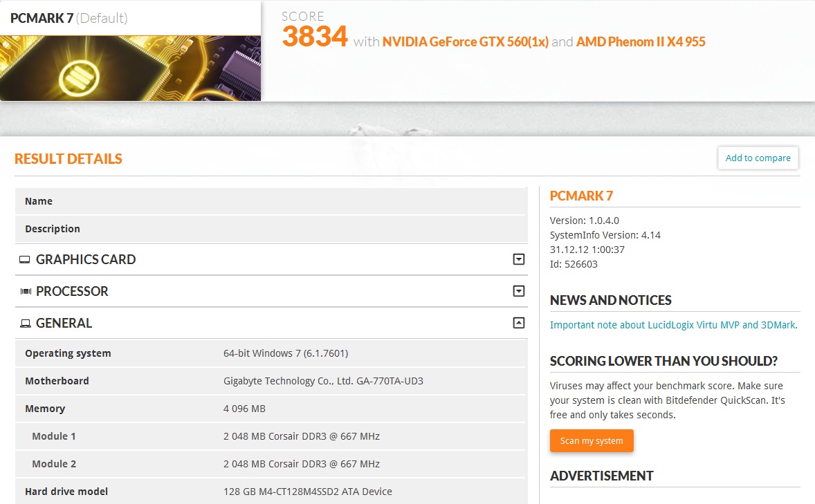Click SCORING LOWER THAN YOU SHOULD heading

(x=663, y=361)
